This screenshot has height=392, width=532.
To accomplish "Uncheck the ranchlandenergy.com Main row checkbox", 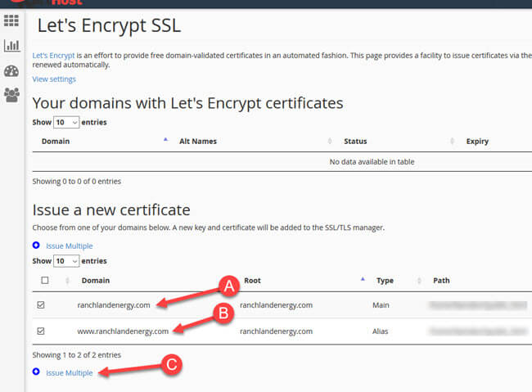I will (x=41, y=304).
